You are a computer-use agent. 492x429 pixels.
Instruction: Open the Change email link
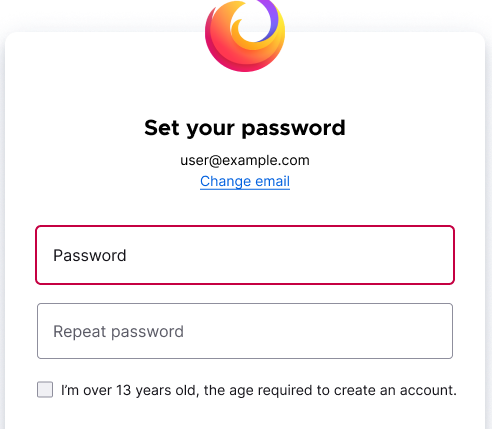tap(245, 181)
